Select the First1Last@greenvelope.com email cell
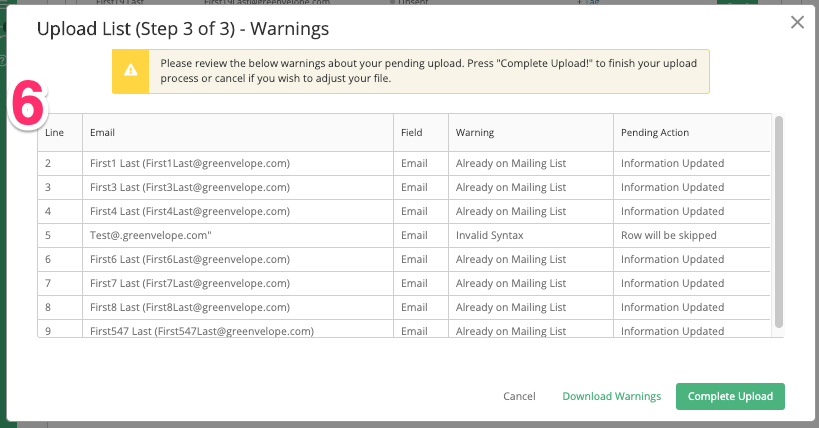 [x=238, y=164]
